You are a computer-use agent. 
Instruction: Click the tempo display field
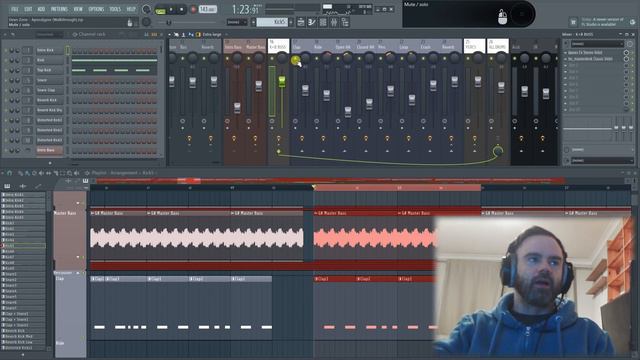208,9
